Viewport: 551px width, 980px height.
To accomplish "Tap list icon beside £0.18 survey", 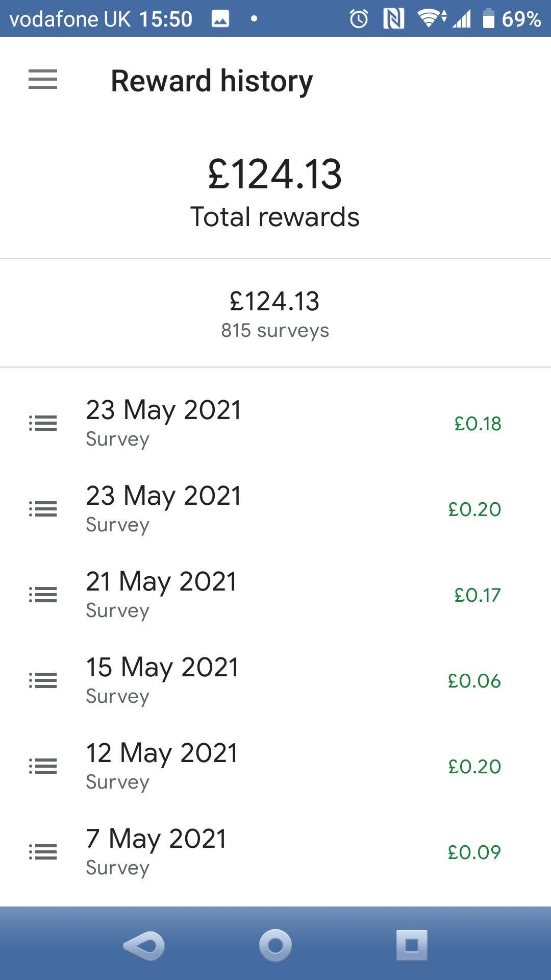I will pos(43,423).
